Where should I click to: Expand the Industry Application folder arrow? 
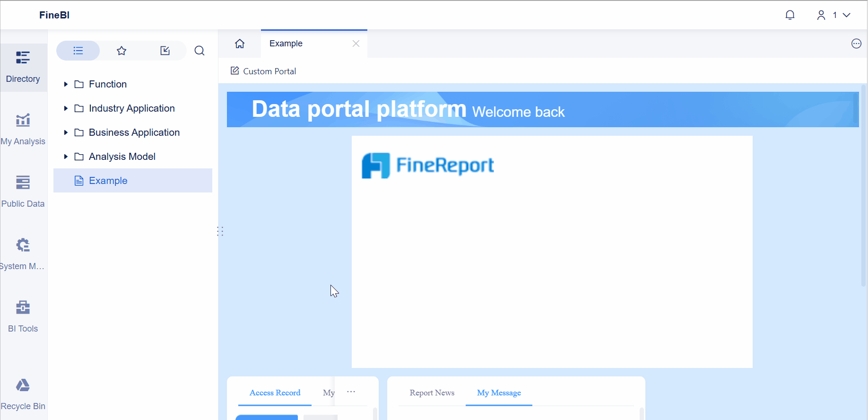[66, 108]
